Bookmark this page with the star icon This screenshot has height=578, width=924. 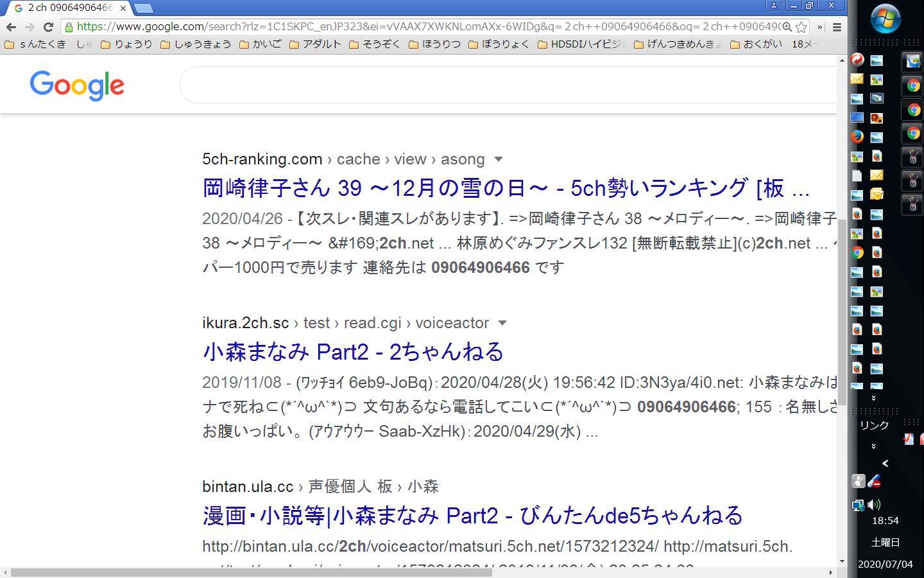point(801,27)
